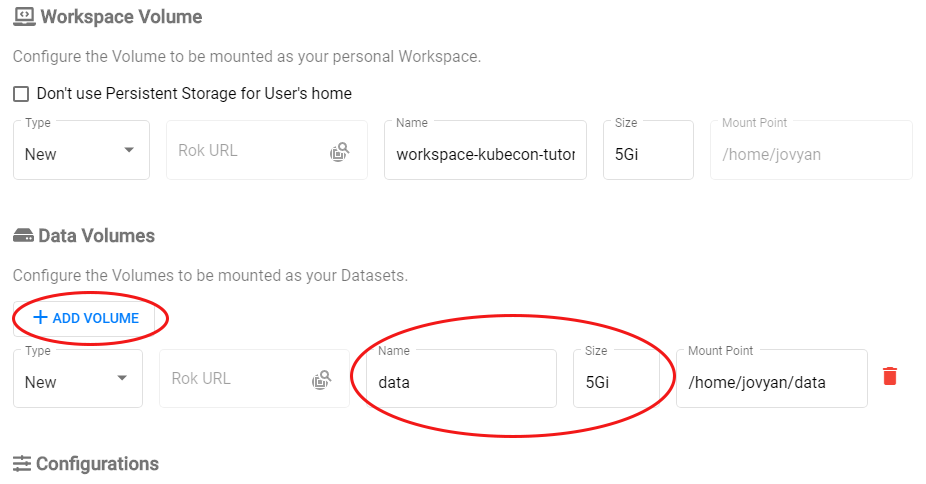Open the Data Volume Type dropdown
The width and height of the screenshot is (926, 484).
(77, 380)
